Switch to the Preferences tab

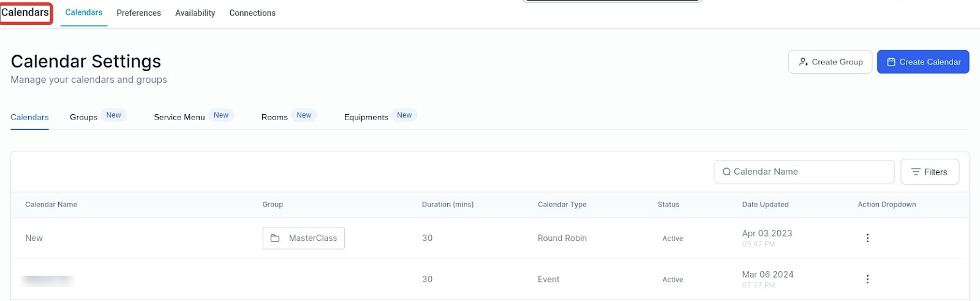point(138,13)
